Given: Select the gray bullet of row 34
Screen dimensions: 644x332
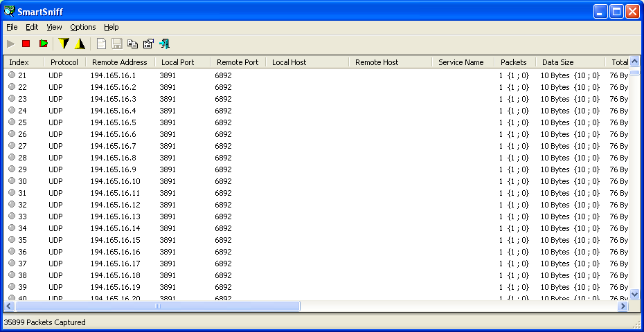Looking at the screenshot, I should (12, 228).
